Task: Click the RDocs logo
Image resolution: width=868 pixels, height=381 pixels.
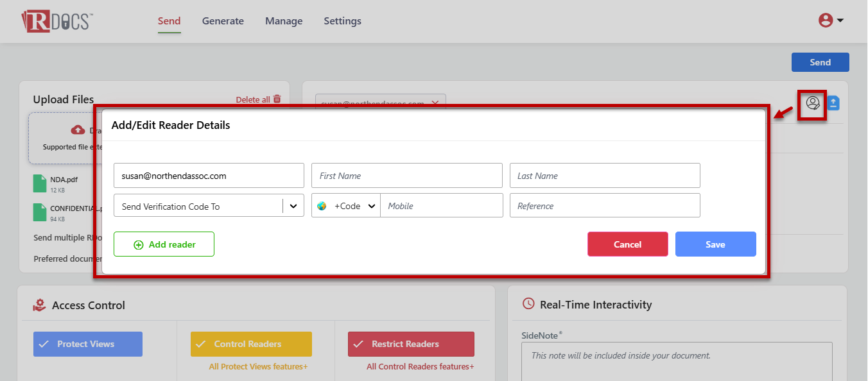Action: coord(56,21)
